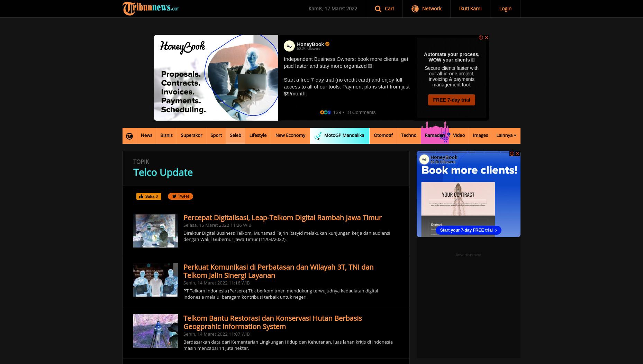
Task: Click the Book more clients! ad headline
Action: [469, 170]
